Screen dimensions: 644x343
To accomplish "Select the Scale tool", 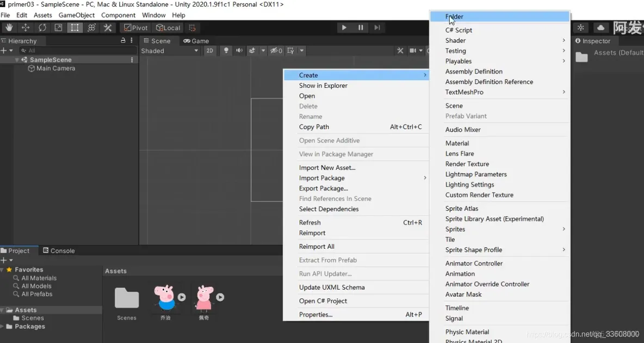I will pos(58,28).
